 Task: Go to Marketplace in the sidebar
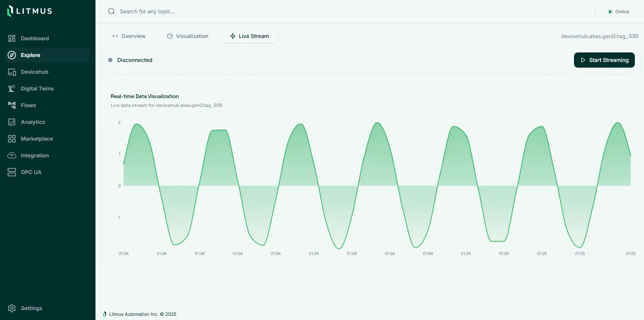(x=47, y=139)
